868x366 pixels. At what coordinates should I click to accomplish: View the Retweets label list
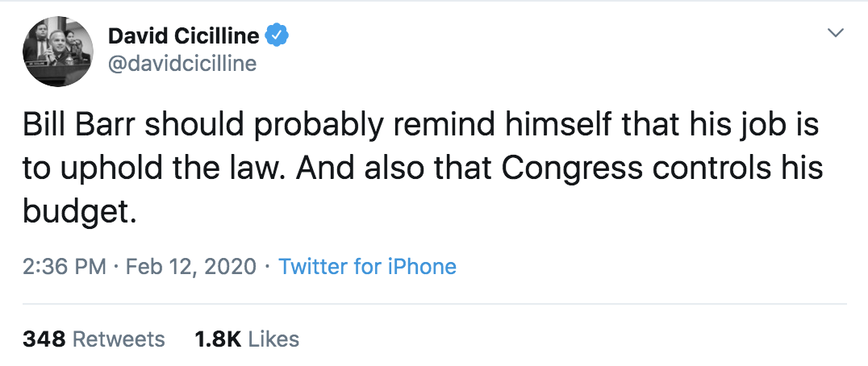click(x=119, y=339)
